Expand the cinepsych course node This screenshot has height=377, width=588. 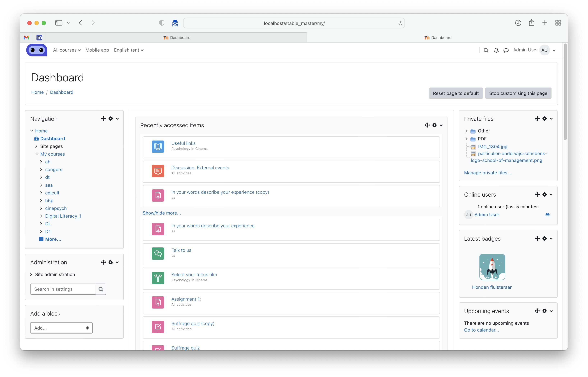(x=41, y=208)
